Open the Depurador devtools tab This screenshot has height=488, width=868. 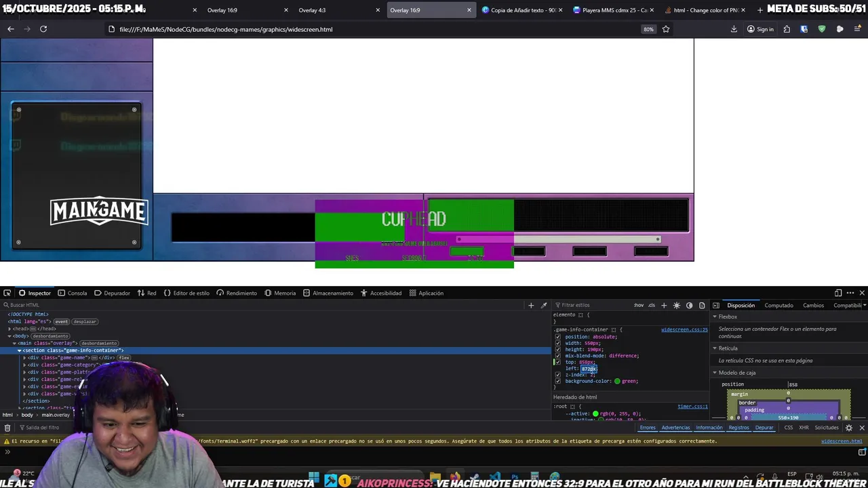112,293
